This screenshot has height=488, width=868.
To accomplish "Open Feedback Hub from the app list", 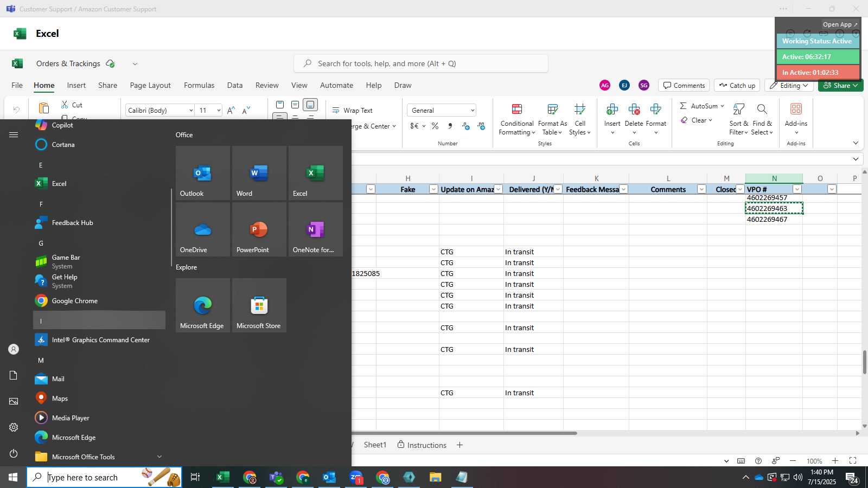I will point(99,222).
